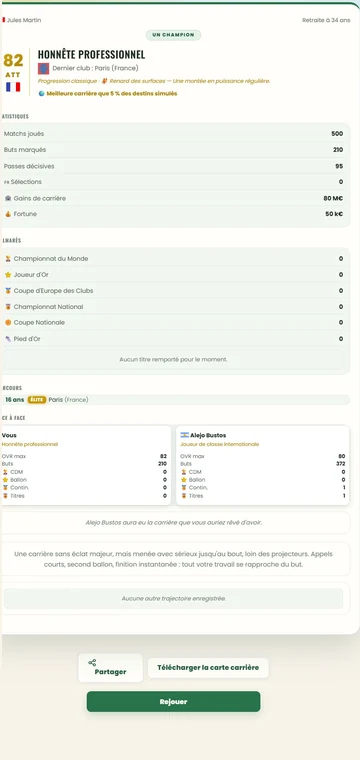Click the French flag under ATT
This screenshot has height=760, width=360.
click(13, 87)
